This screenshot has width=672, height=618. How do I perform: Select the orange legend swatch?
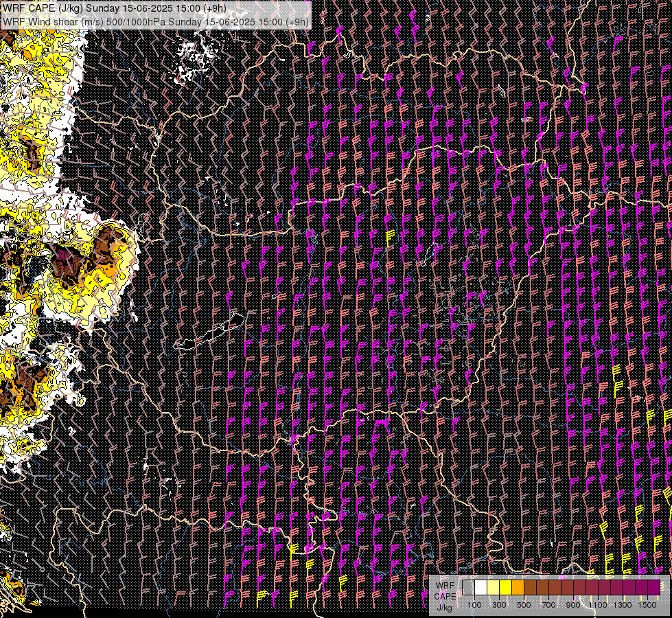[x=518, y=587]
